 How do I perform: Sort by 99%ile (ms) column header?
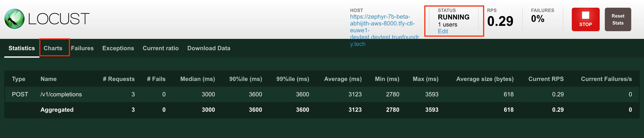point(292,79)
